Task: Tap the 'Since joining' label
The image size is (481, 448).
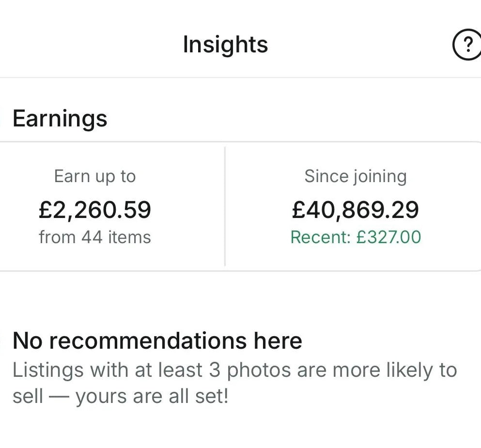Action: 355,176
